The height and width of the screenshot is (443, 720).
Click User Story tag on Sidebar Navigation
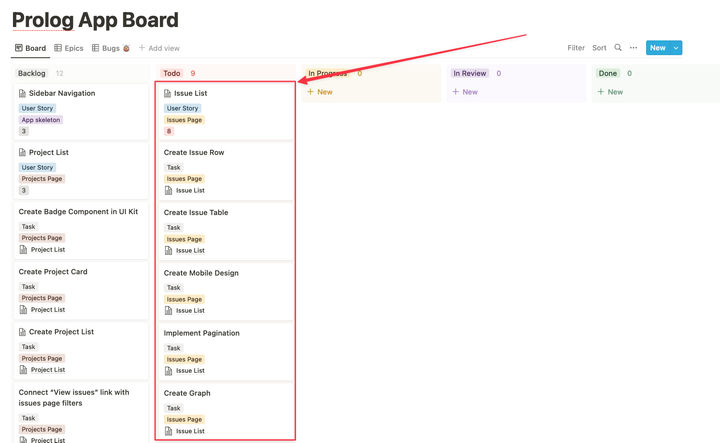[x=38, y=108]
